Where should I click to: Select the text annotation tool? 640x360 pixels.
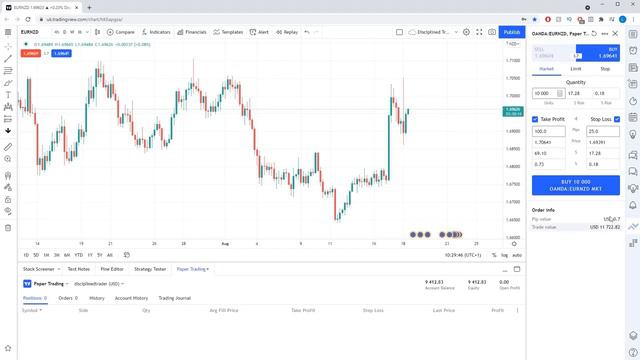coord(8,95)
